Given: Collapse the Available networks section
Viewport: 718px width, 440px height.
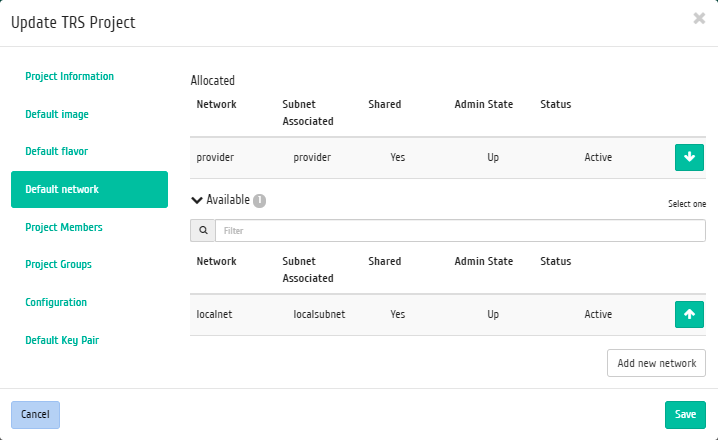Looking at the screenshot, I should [x=197, y=200].
